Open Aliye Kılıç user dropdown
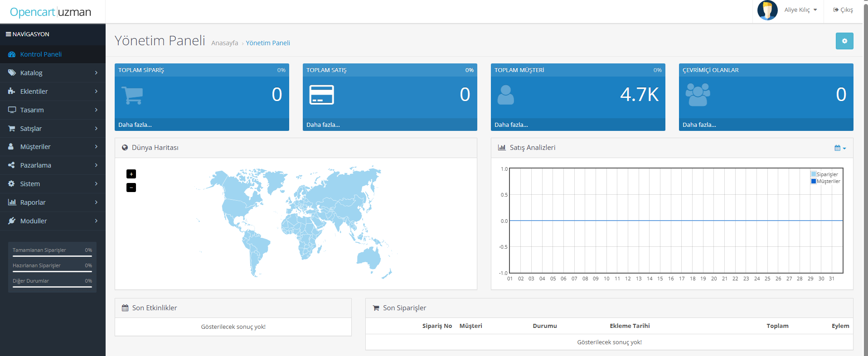The width and height of the screenshot is (868, 356). (800, 10)
